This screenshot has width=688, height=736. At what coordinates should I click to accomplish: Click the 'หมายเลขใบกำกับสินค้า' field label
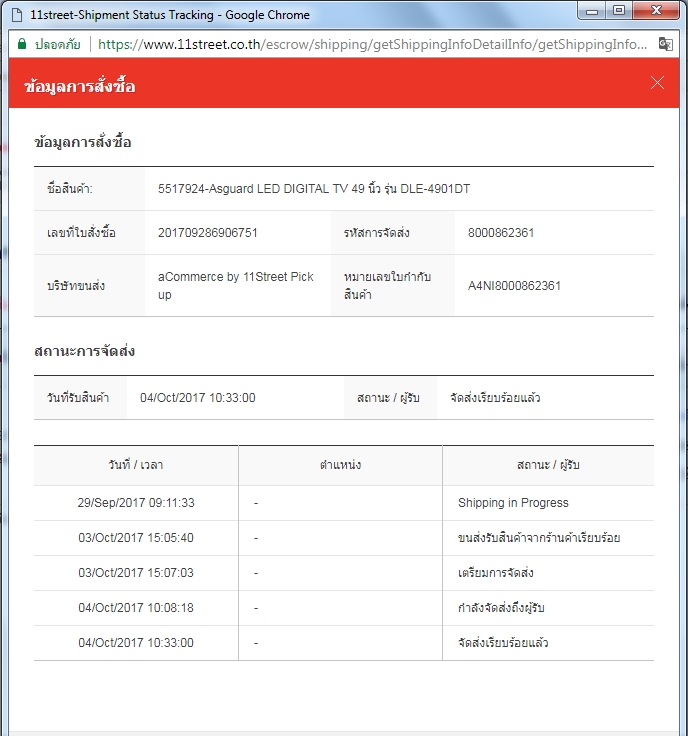(x=387, y=285)
